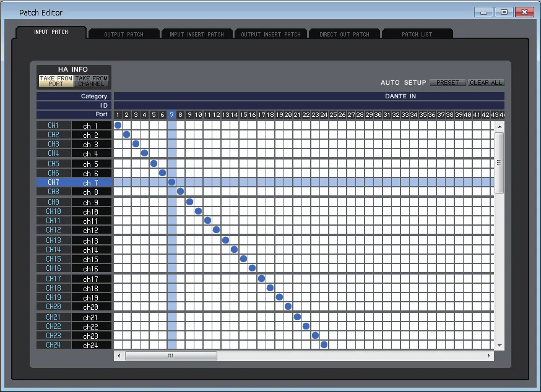Go to the DIRECT OUT PATCH tab
The height and width of the screenshot is (392, 541).
pos(344,34)
